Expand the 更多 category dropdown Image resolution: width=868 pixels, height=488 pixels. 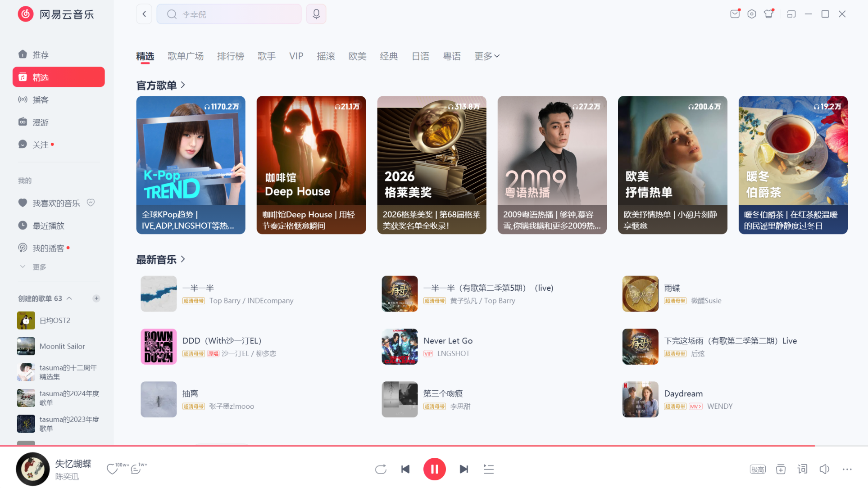(487, 56)
